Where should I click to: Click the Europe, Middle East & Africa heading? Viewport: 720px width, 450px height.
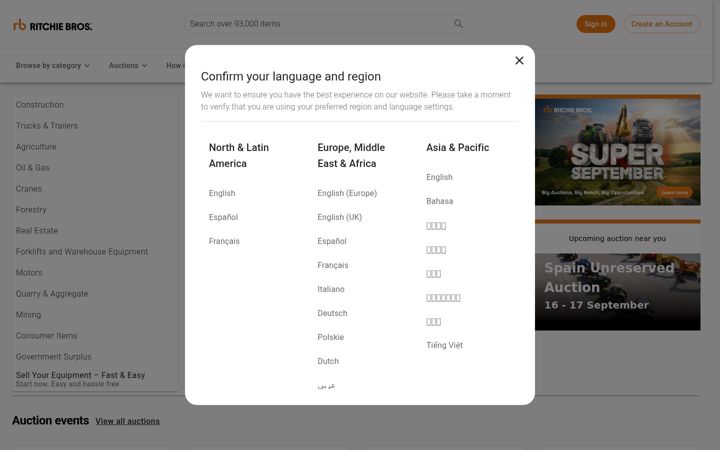pos(351,156)
